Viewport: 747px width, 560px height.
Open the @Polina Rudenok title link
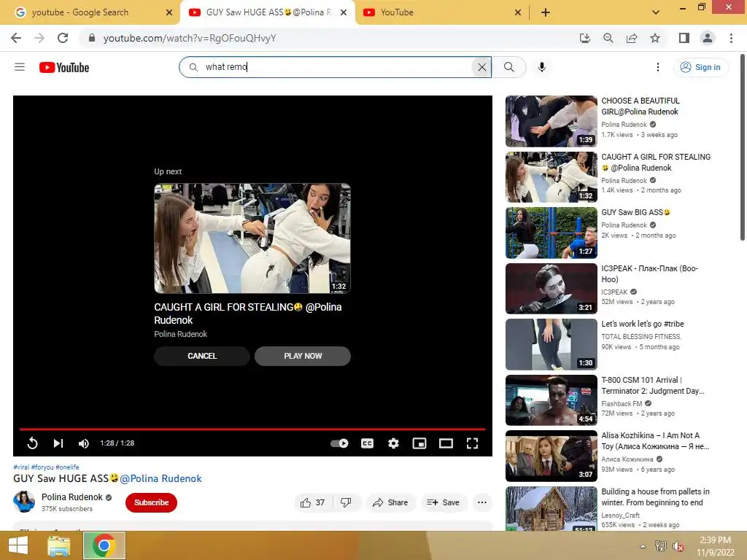point(160,478)
